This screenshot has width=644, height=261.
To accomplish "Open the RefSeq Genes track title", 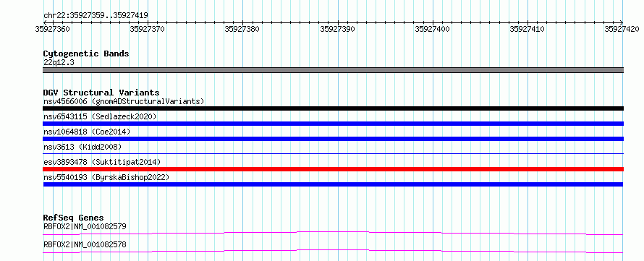I will pyautogui.click(x=74, y=218).
